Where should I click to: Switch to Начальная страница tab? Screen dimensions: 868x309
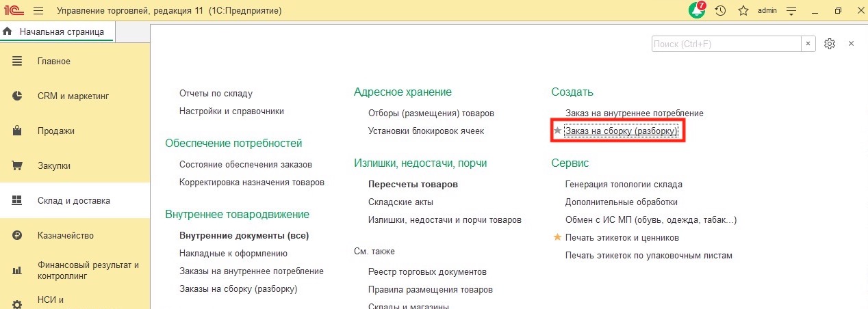58,31
